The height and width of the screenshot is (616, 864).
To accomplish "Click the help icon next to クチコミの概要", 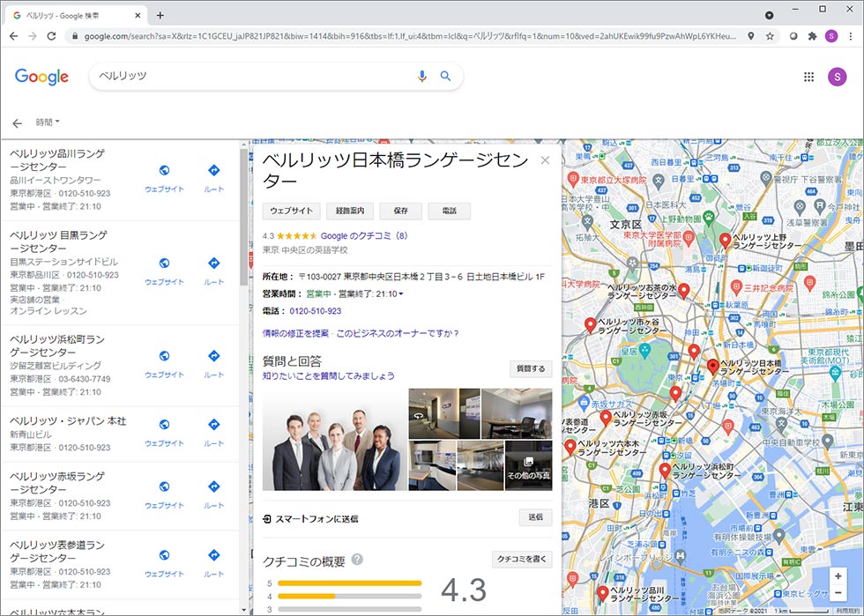I will coord(357,560).
